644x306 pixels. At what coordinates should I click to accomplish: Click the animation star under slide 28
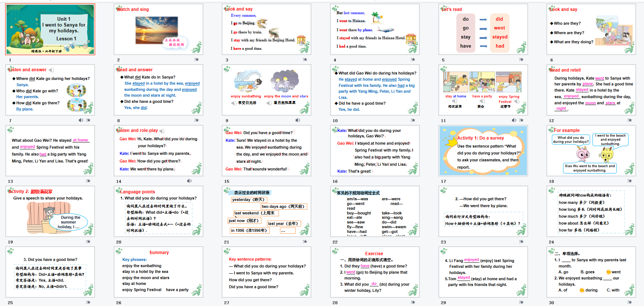[413, 302]
